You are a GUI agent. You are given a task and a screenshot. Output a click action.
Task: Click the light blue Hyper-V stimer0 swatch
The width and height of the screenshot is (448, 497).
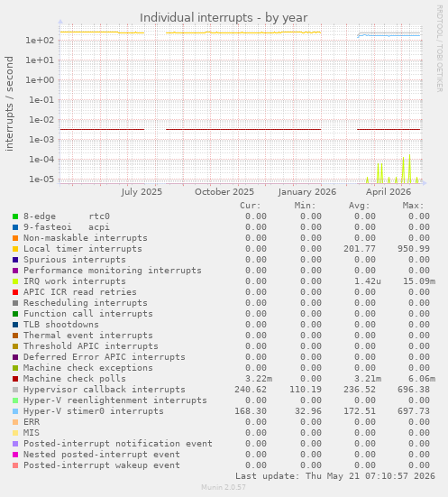coord(15,411)
